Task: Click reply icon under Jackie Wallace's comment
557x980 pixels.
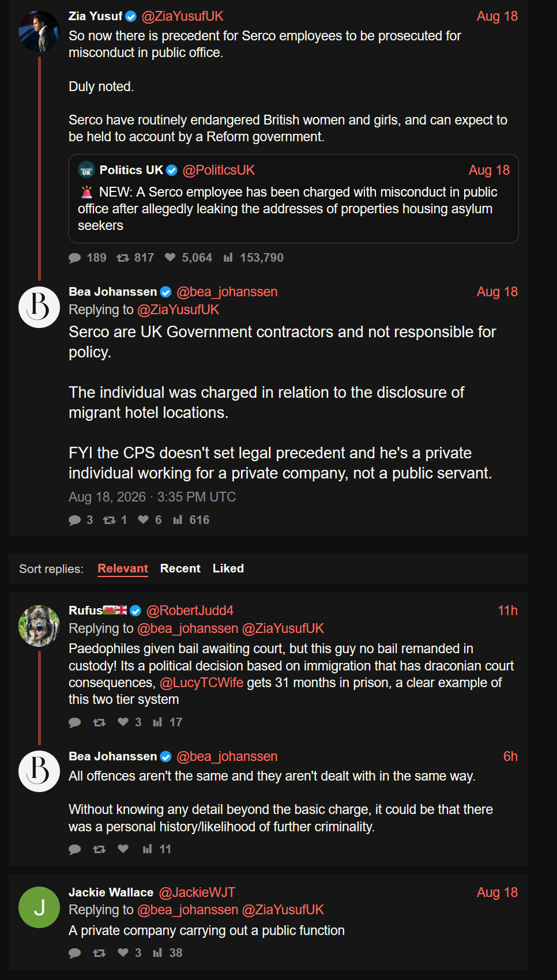Action: pyautogui.click(x=75, y=953)
